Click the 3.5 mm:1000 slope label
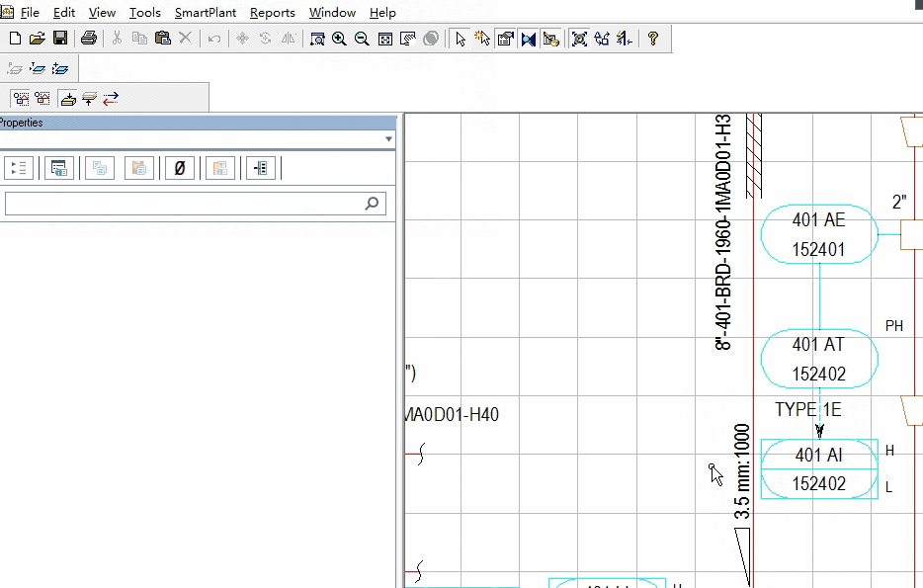 pos(742,471)
